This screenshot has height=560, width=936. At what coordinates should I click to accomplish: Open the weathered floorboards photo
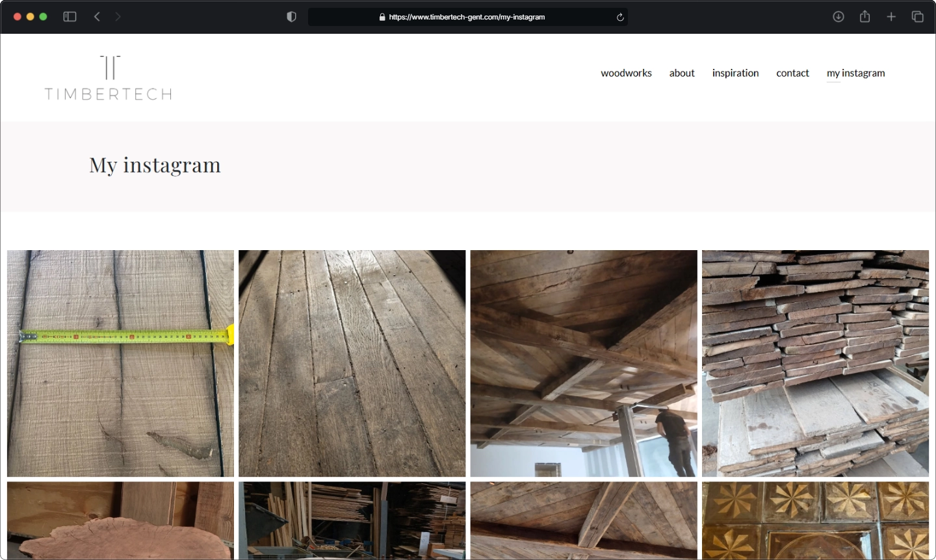[x=352, y=364]
